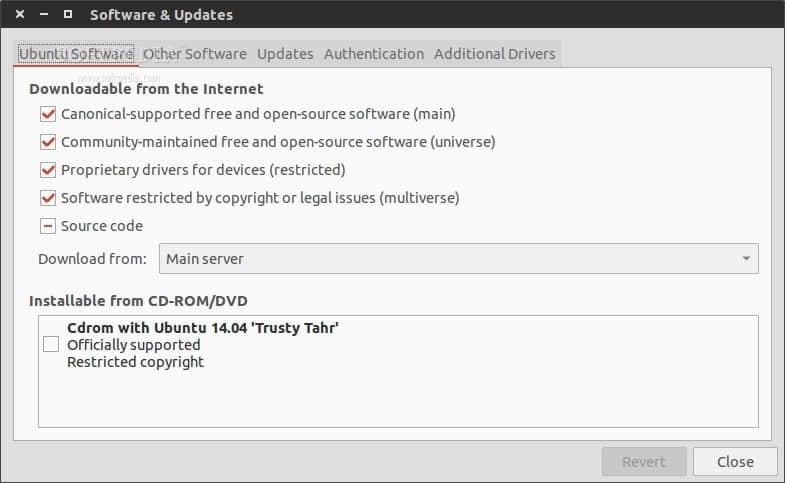Click the Revert button
This screenshot has height=483, width=785.
tap(644, 461)
